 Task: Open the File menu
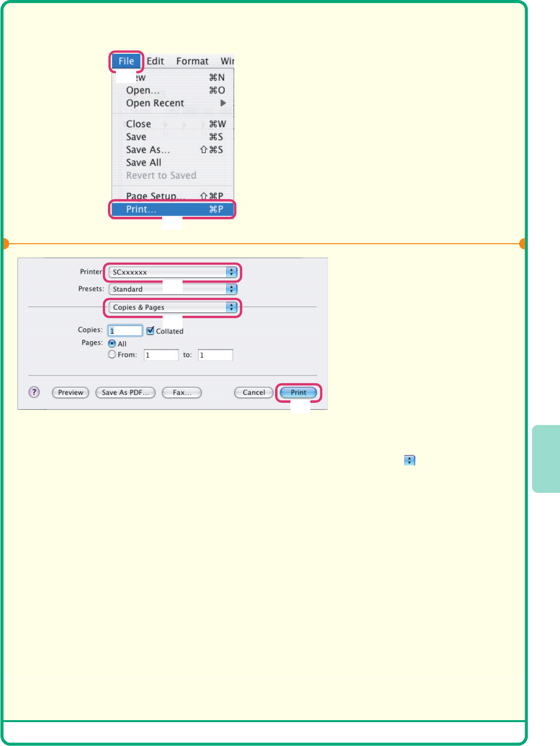[126, 61]
